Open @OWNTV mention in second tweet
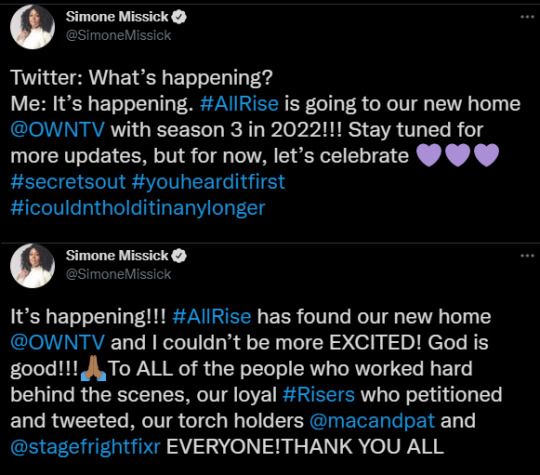Screen dimensions: 540x475 [58, 342]
